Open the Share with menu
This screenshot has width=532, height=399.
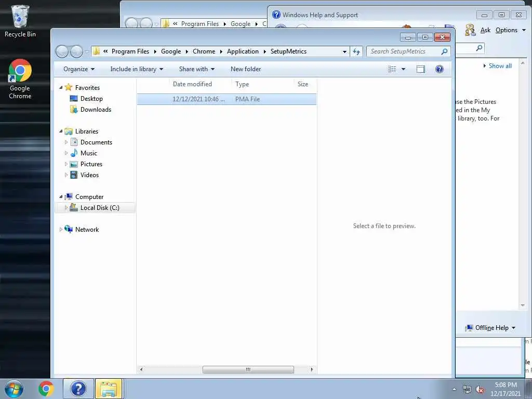click(x=197, y=69)
